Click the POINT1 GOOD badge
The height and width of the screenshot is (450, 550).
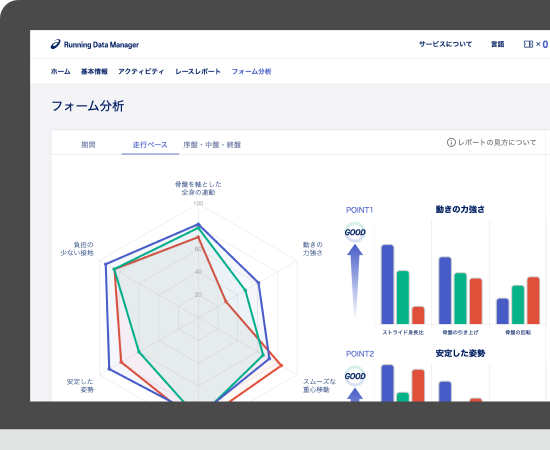coord(355,232)
